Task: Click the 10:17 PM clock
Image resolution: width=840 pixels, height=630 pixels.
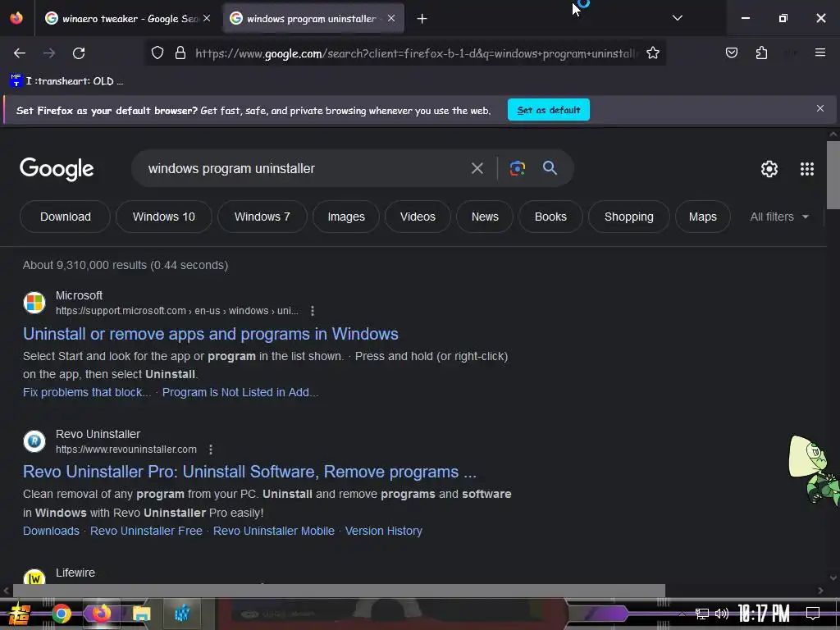Action: pos(764,614)
